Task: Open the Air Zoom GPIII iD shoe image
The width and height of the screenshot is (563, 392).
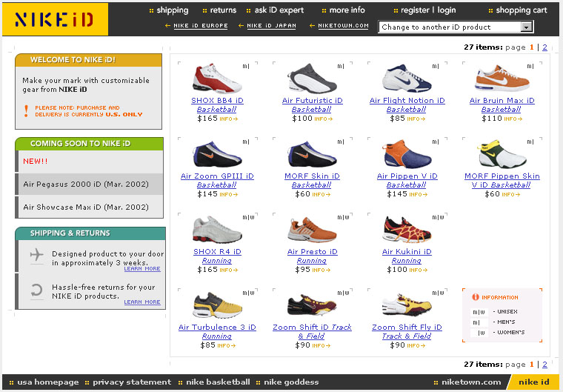Action: point(217,154)
